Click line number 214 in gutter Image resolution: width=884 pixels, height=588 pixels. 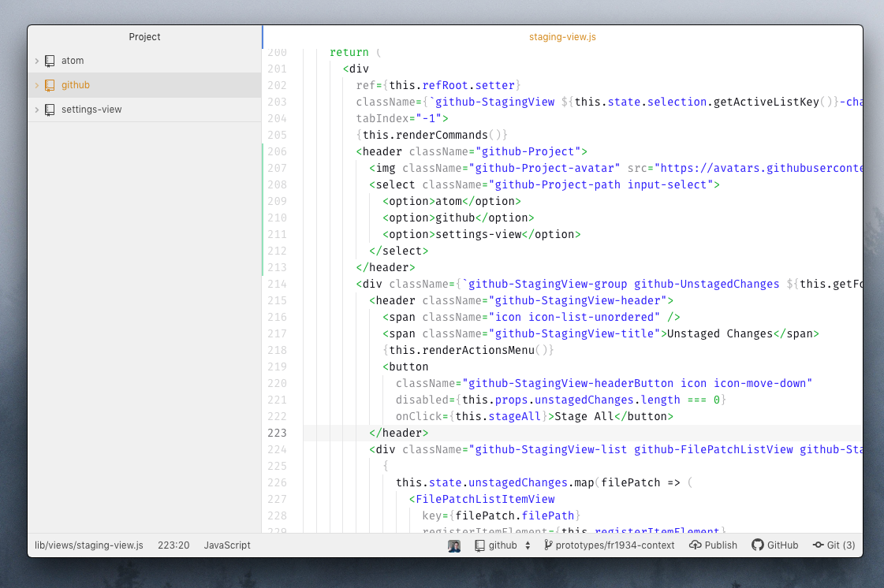click(277, 284)
